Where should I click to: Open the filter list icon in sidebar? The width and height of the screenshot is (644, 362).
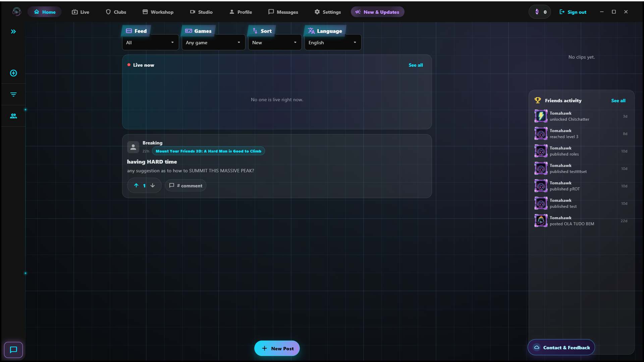(13, 95)
